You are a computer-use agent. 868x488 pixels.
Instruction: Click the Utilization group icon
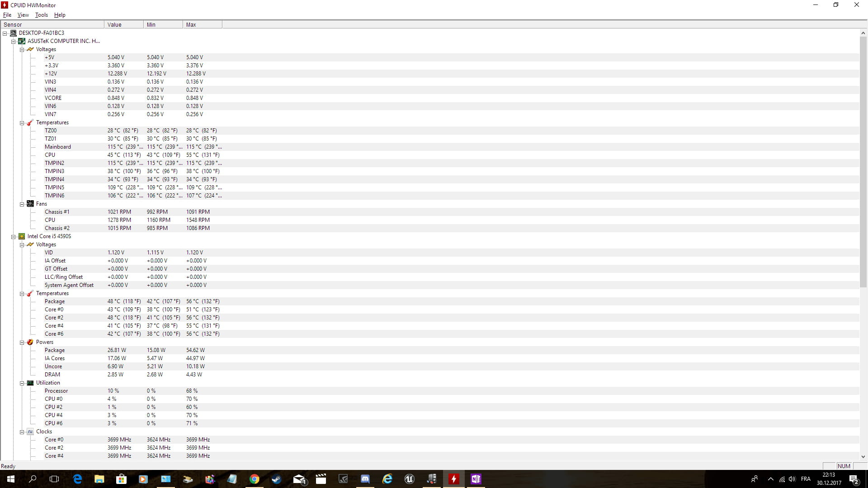30,383
